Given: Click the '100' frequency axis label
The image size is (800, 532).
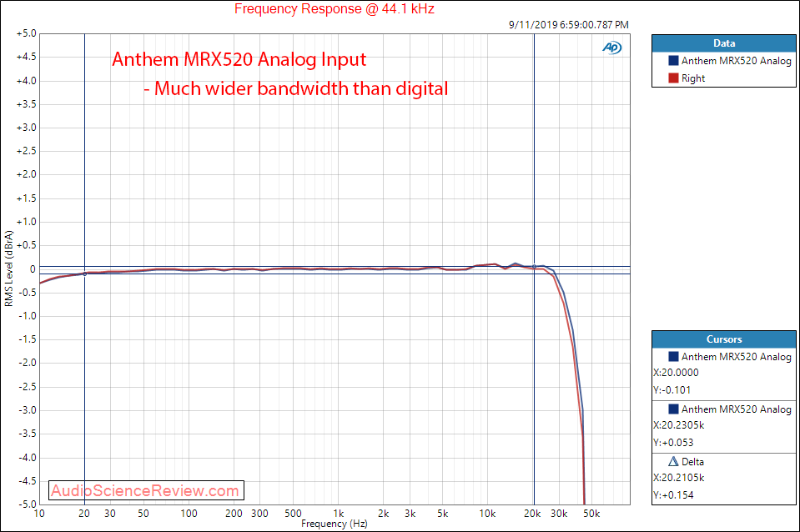Looking at the screenshot, I should click(x=189, y=514).
